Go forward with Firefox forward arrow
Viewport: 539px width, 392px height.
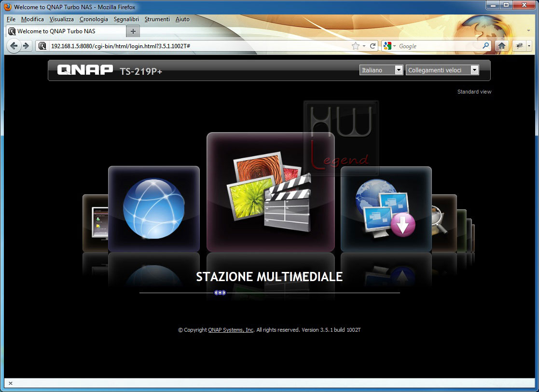pos(26,46)
